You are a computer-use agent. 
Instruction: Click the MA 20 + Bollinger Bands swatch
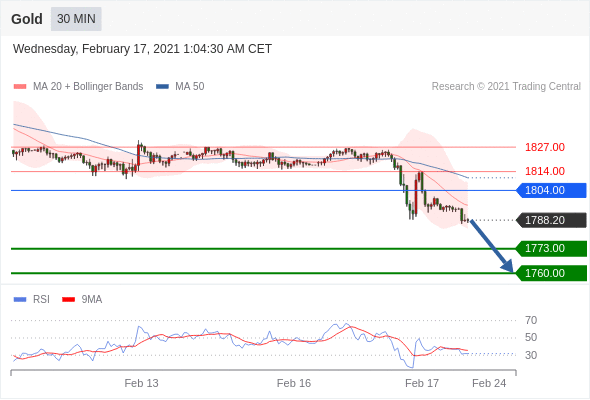pyautogui.click(x=20, y=87)
